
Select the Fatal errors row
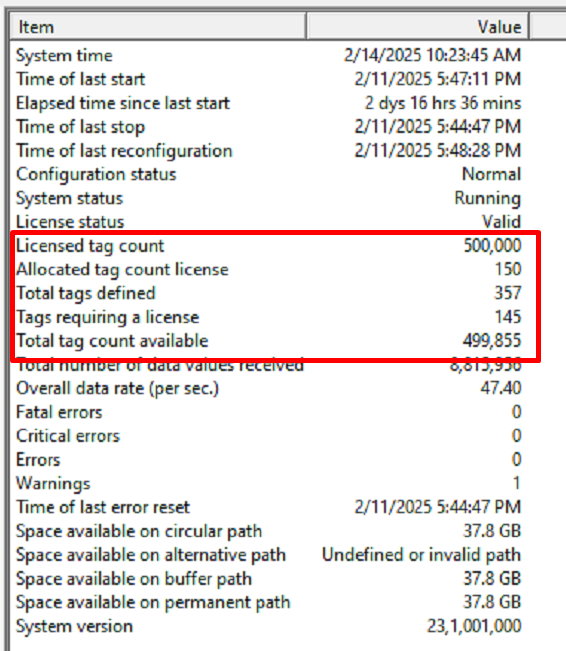(x=269, y=412)
